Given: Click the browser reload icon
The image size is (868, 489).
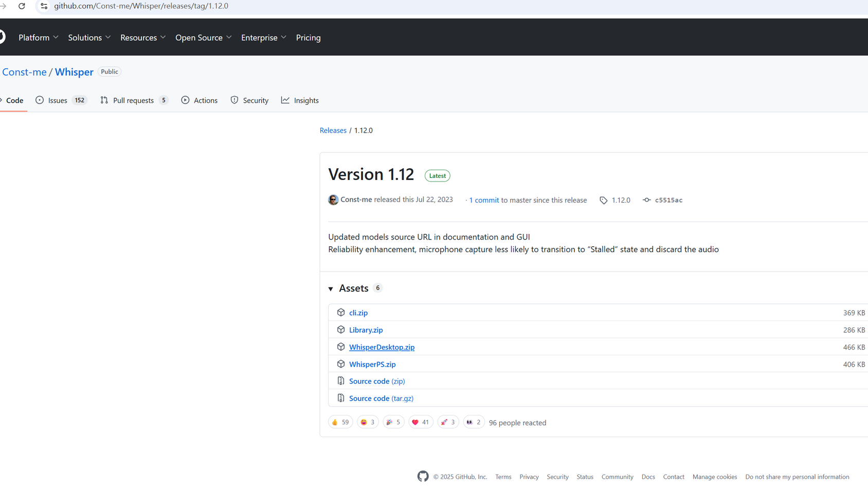Looking at the screenshot, I should point(22,6).
